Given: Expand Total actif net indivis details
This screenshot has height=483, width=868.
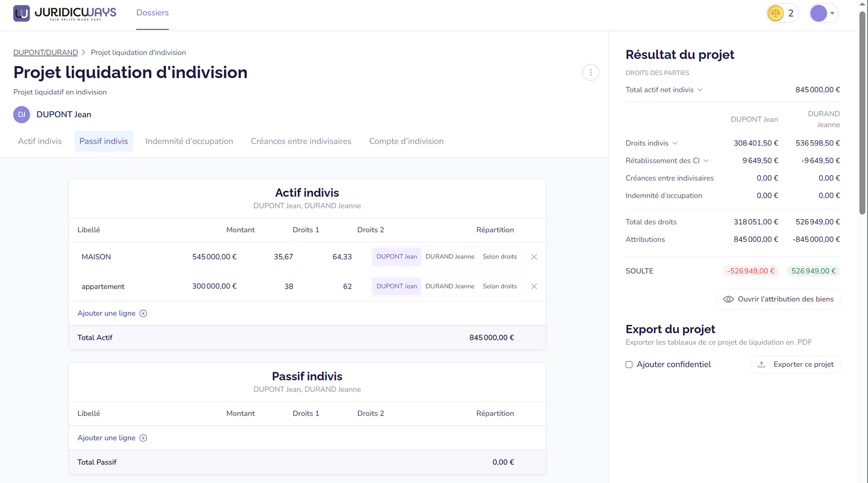Looking at the screenshot, I should point(700,90).
